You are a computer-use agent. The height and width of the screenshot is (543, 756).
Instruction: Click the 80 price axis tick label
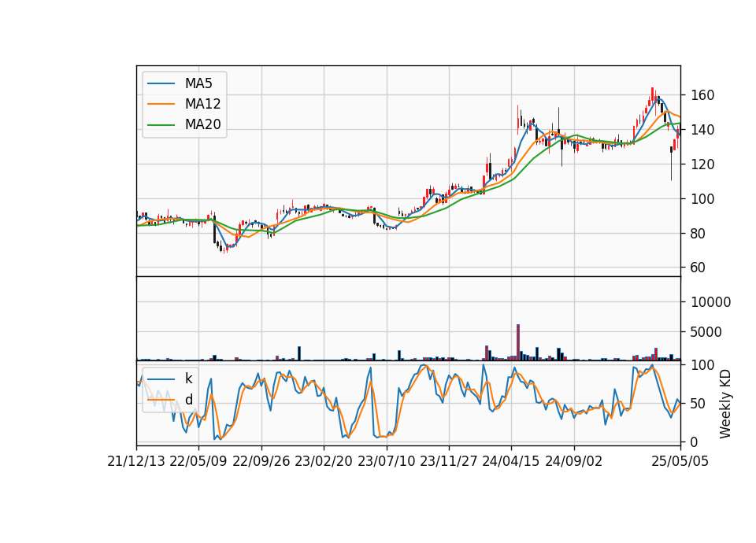(x=699, y=234)
